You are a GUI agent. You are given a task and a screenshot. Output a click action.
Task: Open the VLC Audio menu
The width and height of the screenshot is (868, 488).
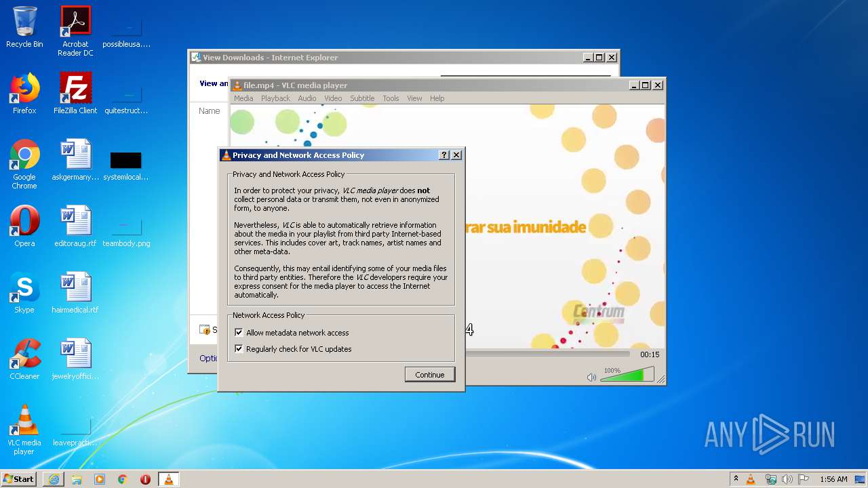(307, 98)
